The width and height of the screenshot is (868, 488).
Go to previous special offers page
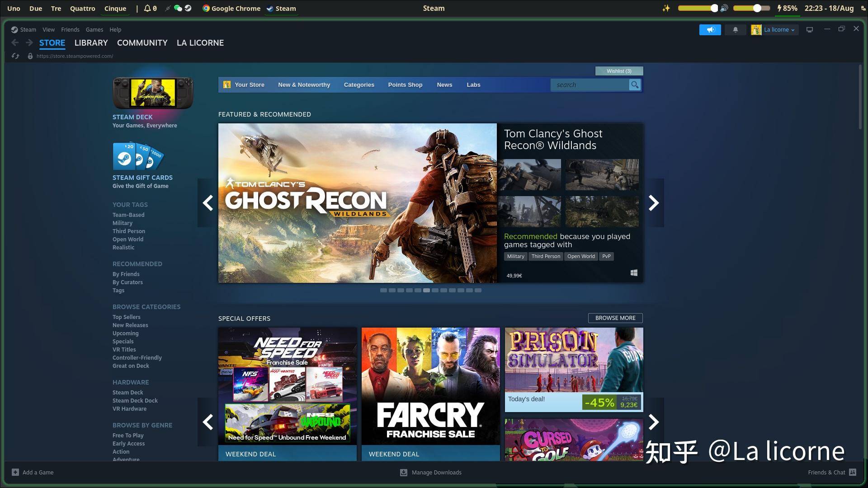coord(208,422)
